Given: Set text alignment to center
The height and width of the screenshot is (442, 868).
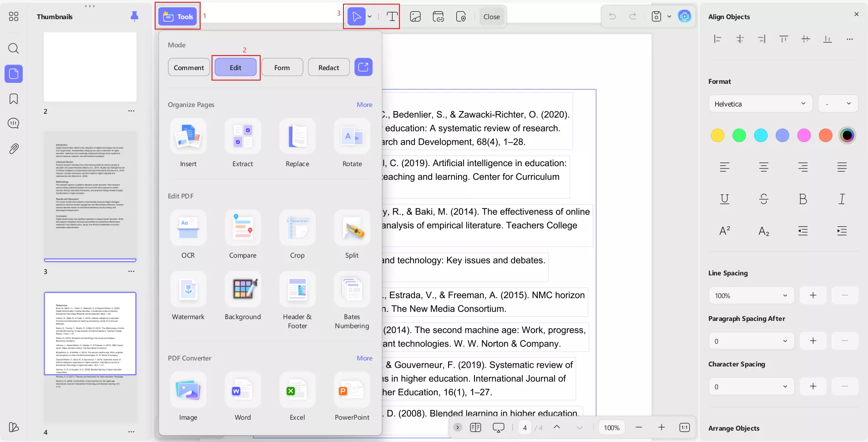Looking at the screenshot, I should tap(764, 167).
